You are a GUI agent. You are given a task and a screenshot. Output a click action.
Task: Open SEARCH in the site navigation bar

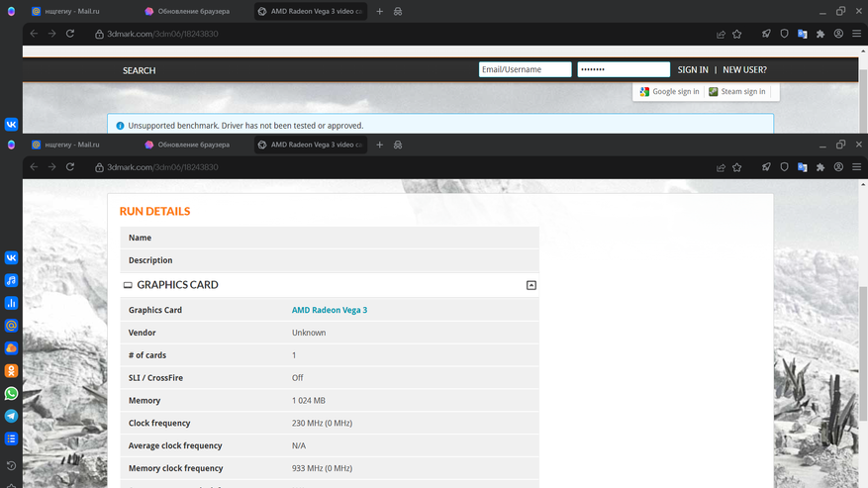coord(139,70)
